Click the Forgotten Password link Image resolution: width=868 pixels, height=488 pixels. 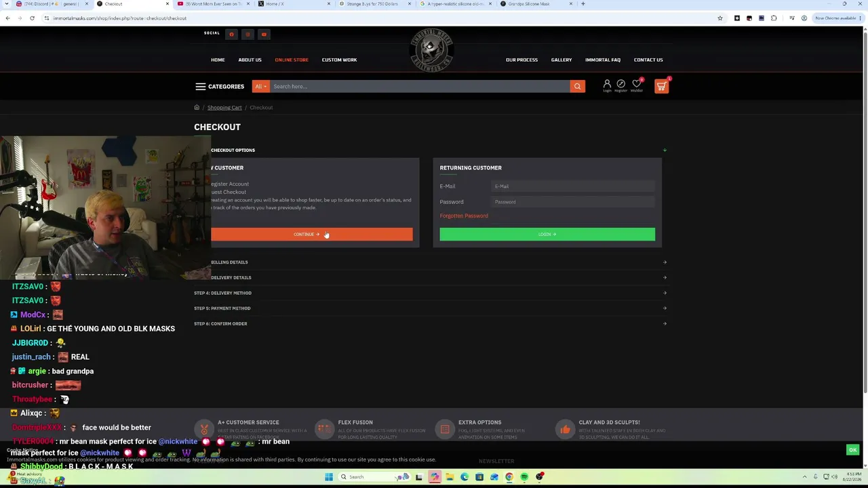(x=464, y=216)
